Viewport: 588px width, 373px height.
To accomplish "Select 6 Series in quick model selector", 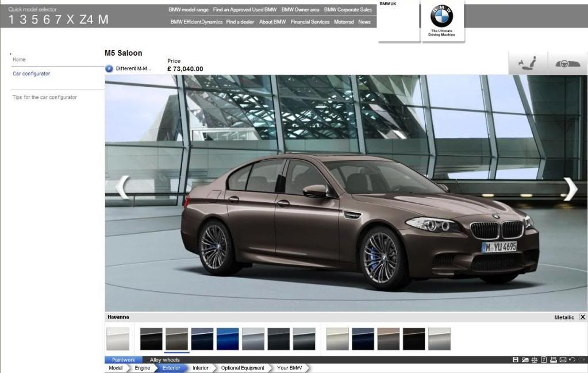I will click(47, 20).
